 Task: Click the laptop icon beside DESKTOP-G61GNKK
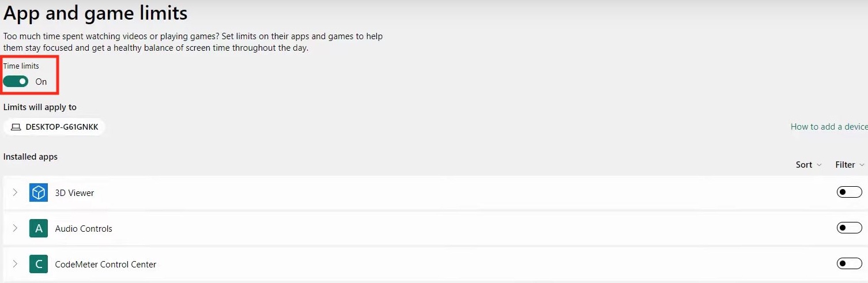(16, 127)
